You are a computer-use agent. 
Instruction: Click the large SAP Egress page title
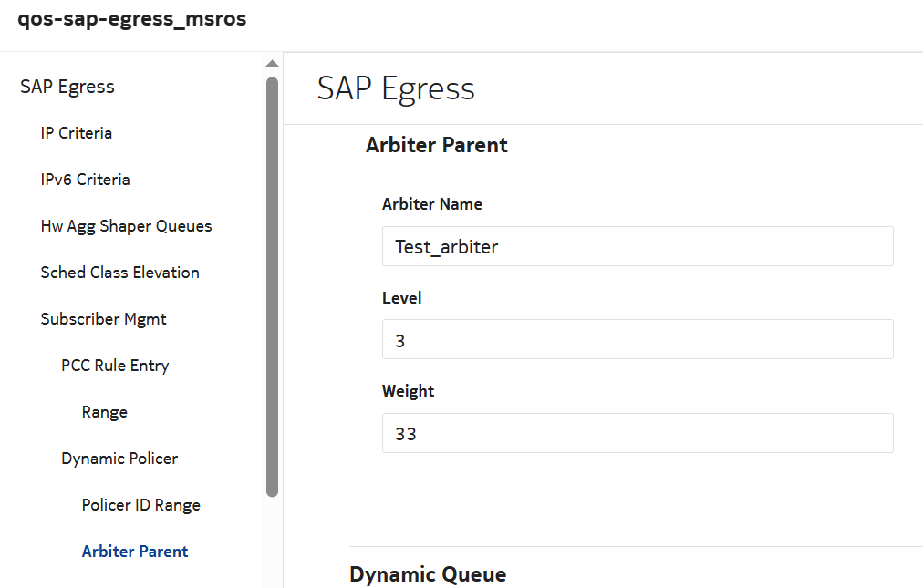[396, 88]
